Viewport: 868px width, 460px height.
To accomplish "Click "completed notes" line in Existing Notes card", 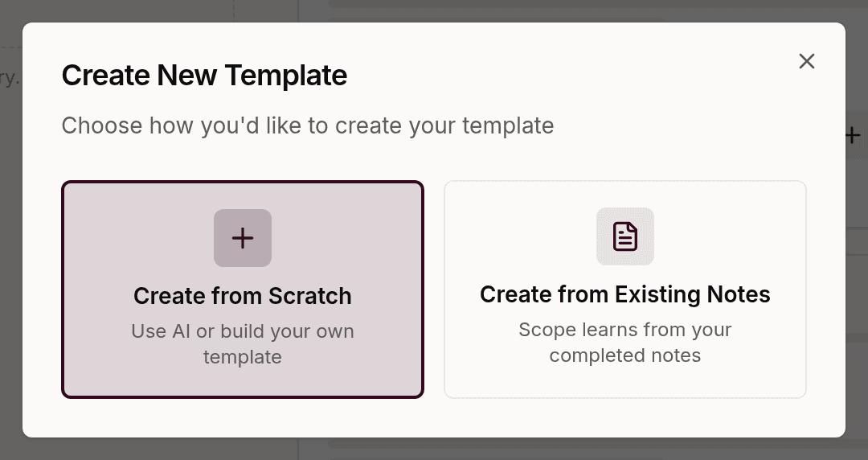I will 625,355.
